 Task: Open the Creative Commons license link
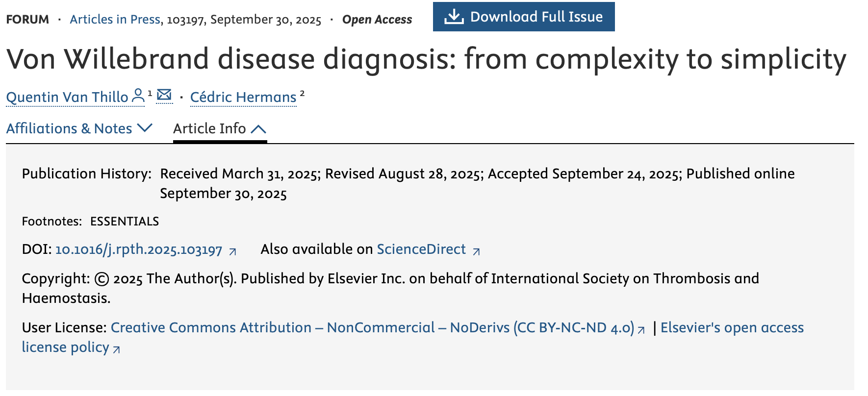pos(372,327)
